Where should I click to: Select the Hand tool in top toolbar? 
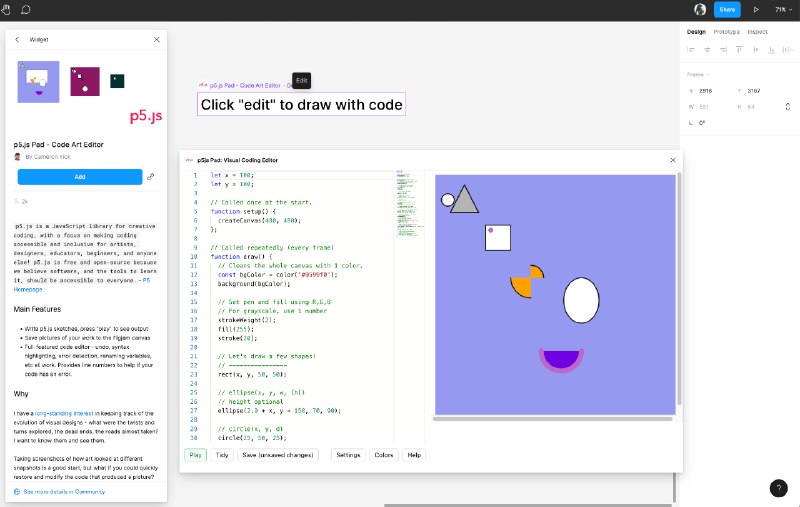pyautogui.click(x=9, y=9)
